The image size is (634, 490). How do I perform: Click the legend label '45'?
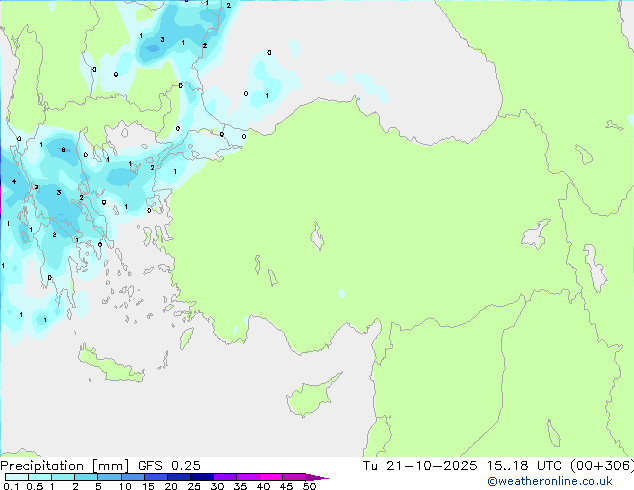(x=286, y=486)
